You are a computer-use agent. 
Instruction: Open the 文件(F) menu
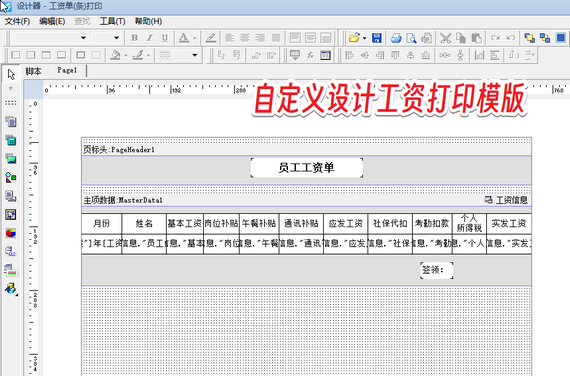click(x=17, y=21)
